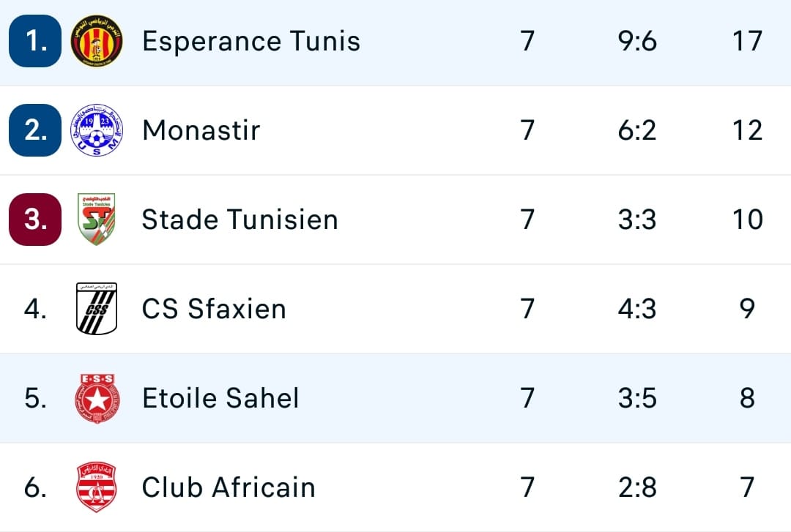Screen dimensions: 791x532
Task: Click the rank 4 position number
Action: pos(35,309)
